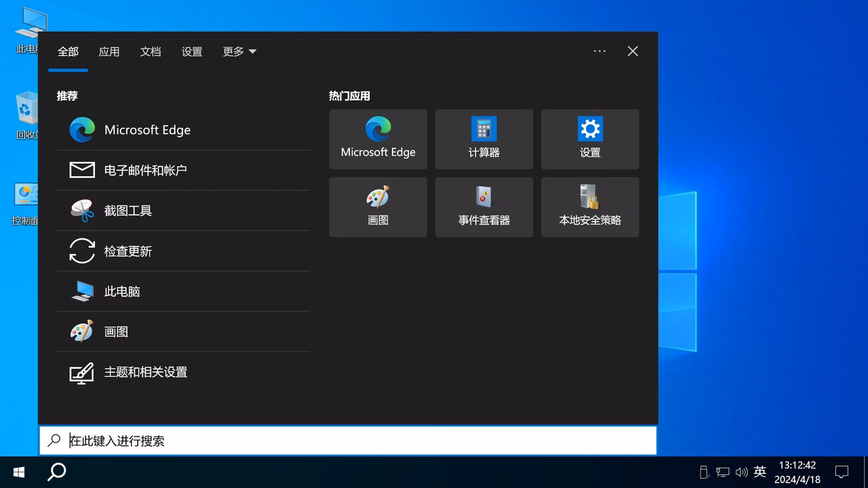The width and height of the screenshot is (868, 488).
Task: Open the Calculator (计算器) tile
Action: click(484, 139)
